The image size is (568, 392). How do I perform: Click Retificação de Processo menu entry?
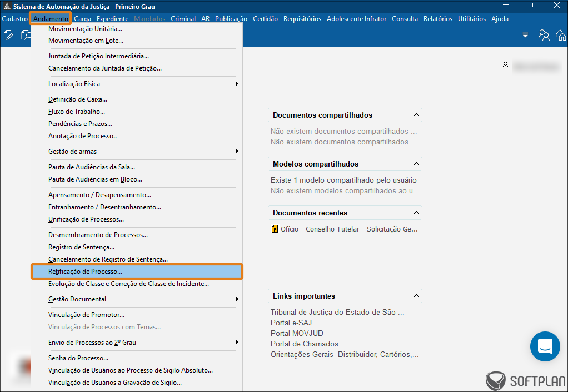[x=137, y=272]
